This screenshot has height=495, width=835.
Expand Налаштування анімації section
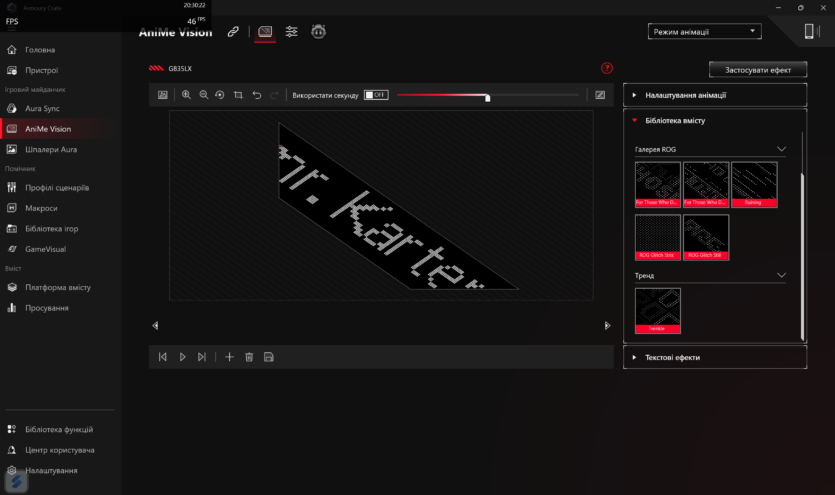pos(715,95)
